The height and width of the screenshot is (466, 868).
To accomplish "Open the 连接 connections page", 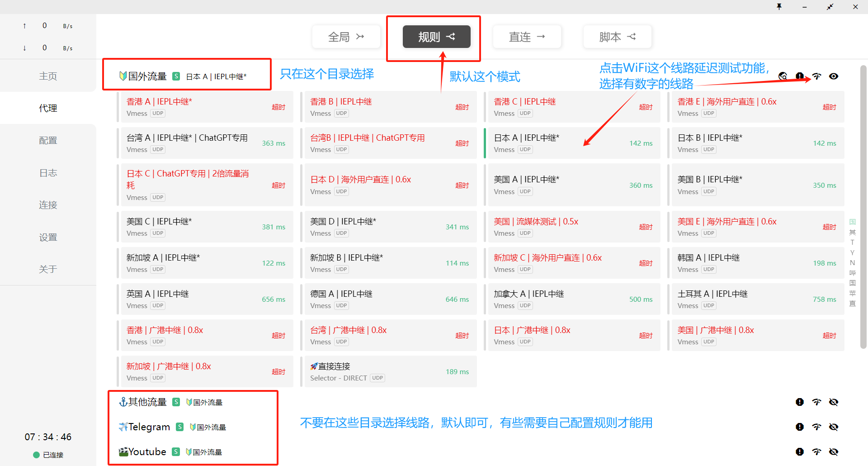I will pos(48,205).
